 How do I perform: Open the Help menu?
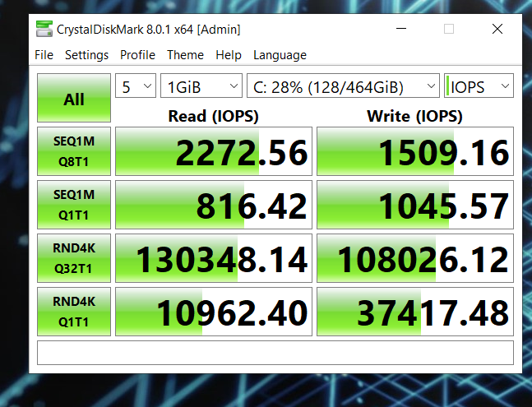point(229,55)
